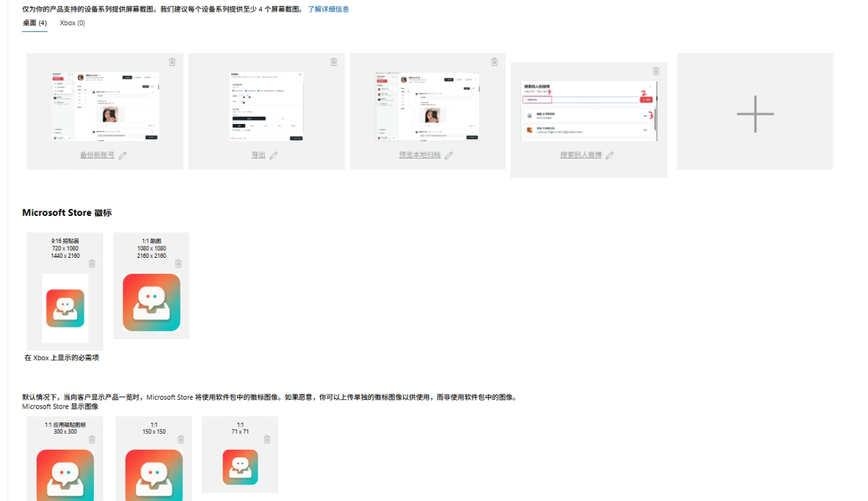
Task: Click the 导出 caption text
Action: pos(258,155)
